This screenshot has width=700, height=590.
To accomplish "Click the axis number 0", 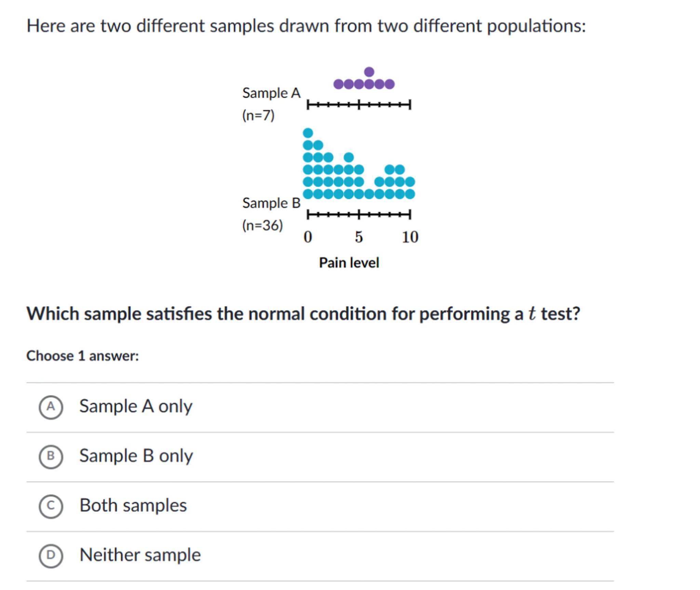I will [308, 237].
